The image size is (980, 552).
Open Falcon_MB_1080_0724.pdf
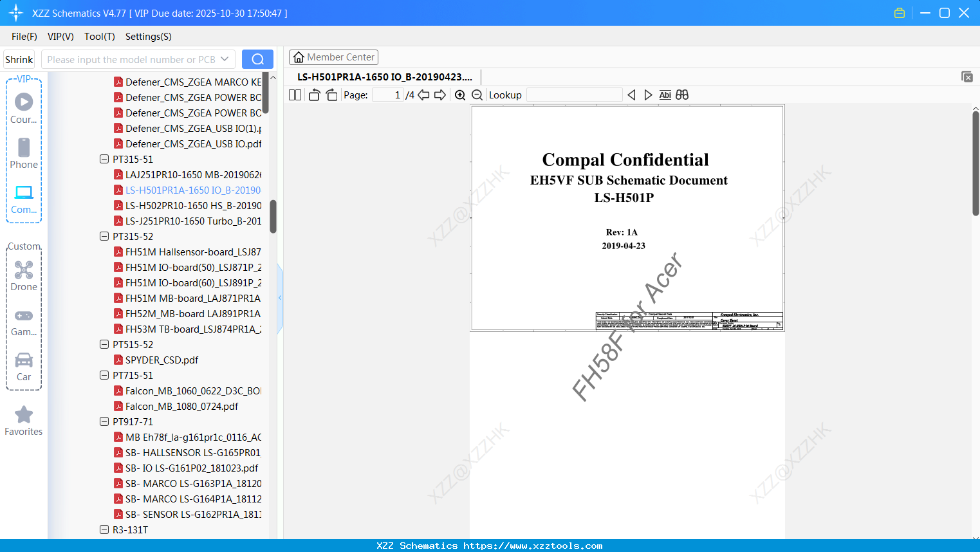(176, 406)
